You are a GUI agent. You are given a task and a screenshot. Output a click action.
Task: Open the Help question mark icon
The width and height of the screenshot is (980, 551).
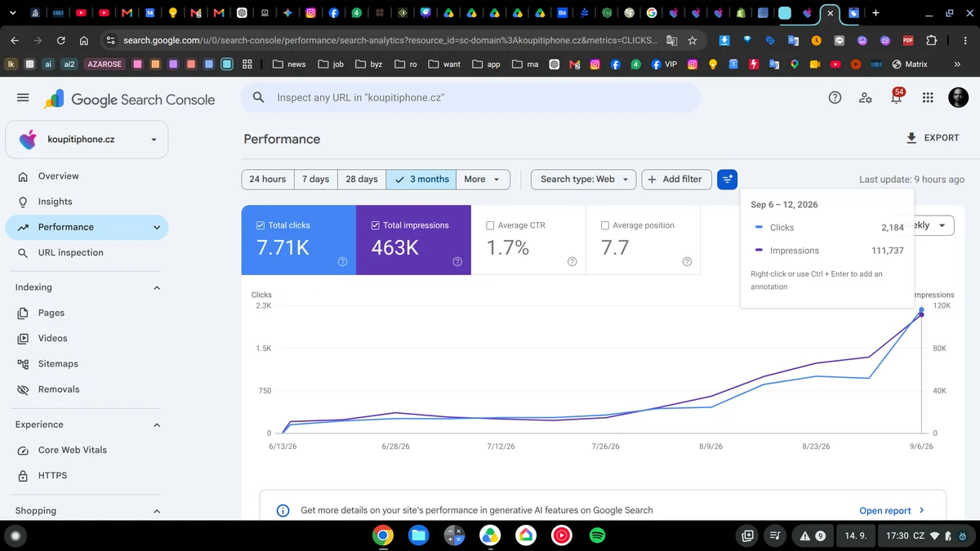pyautogui.click(x=835, y=98)
